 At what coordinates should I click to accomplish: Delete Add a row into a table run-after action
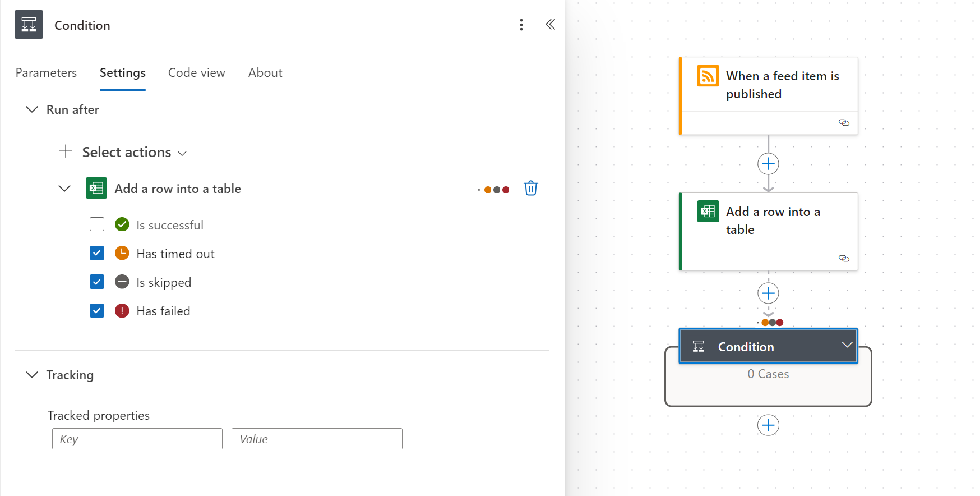pyautogui.click(x=531, y=188)
